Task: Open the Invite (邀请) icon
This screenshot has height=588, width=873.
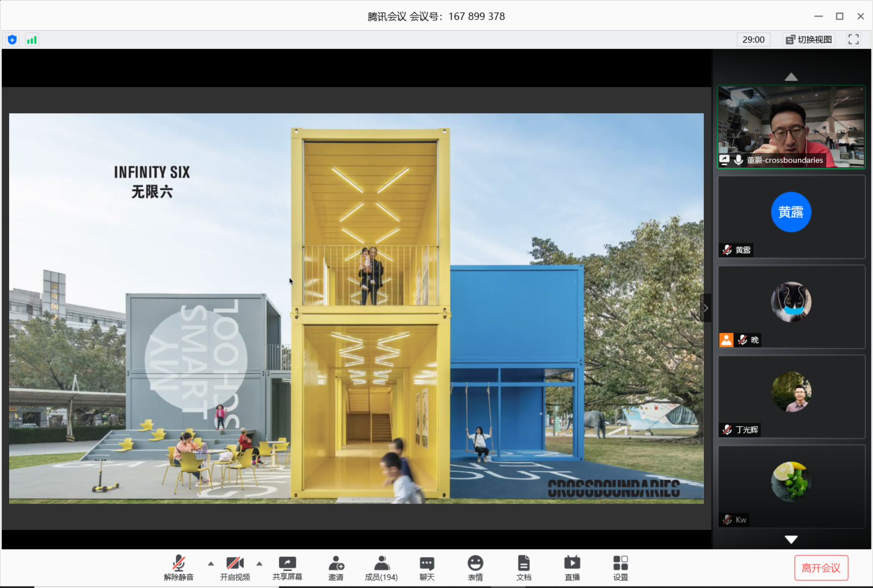Action: tap(336, 568)
